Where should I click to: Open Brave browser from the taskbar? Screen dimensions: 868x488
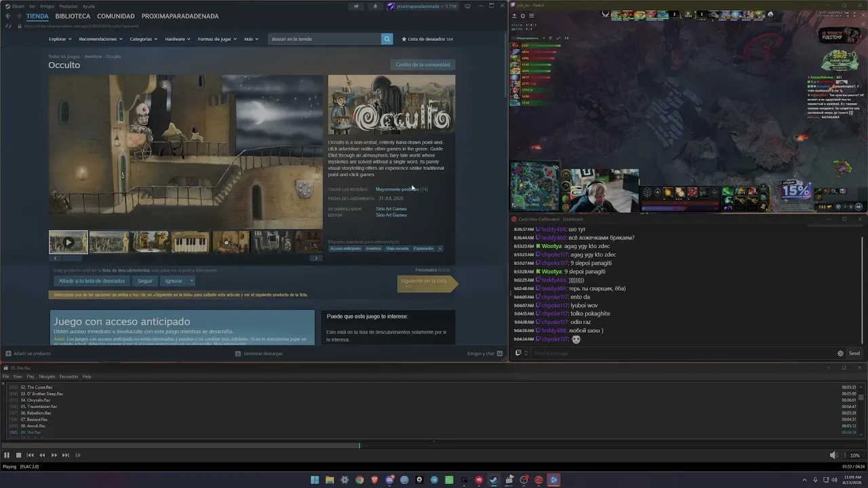pos(374,480)
